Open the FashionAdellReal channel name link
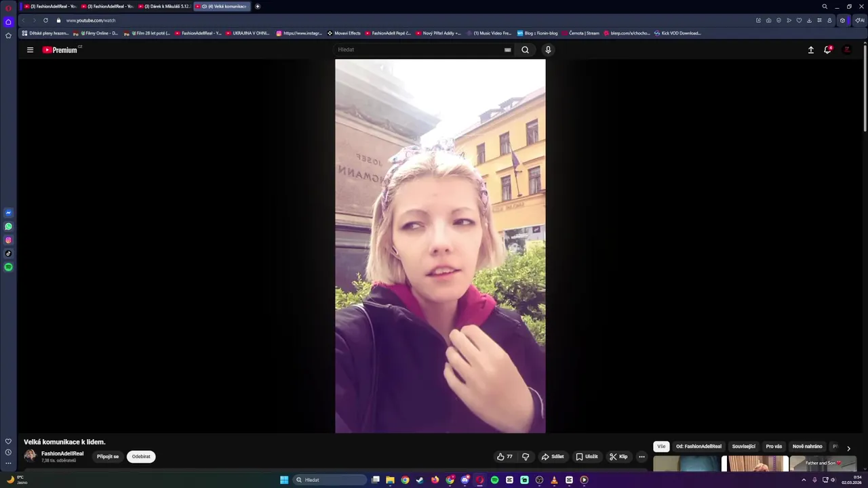 coord(62,453)
